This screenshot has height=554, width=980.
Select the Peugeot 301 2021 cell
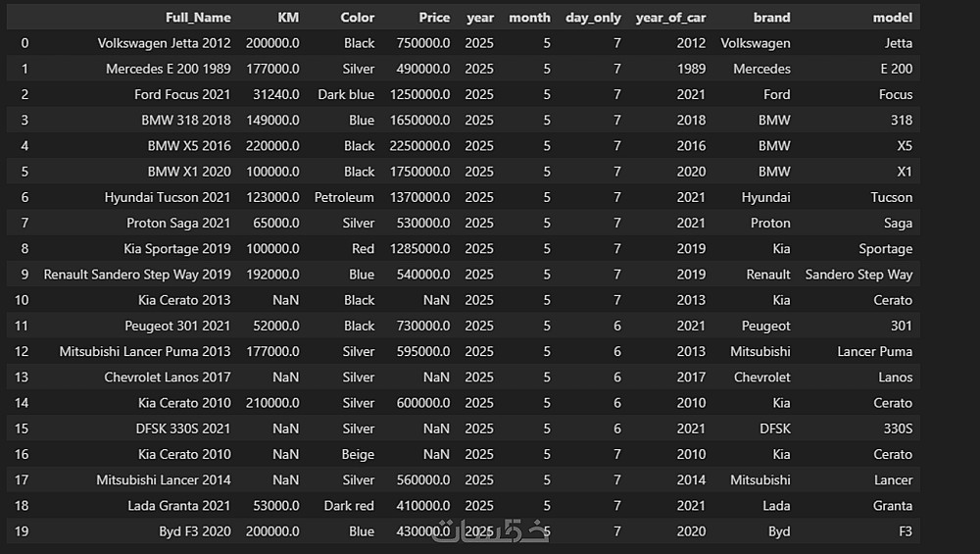(x=177, y=326)
